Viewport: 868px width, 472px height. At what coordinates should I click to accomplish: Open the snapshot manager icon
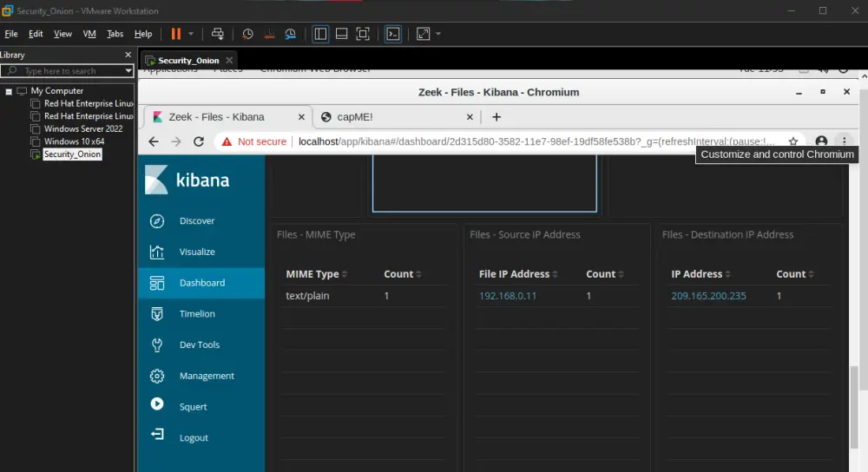[x=291, y=34]
